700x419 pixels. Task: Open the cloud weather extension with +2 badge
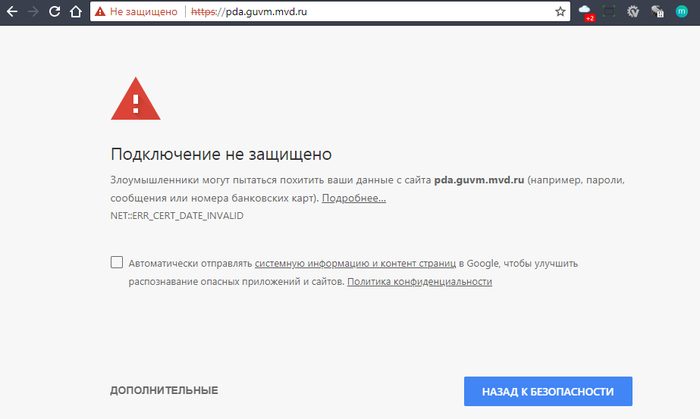(586, 12)
